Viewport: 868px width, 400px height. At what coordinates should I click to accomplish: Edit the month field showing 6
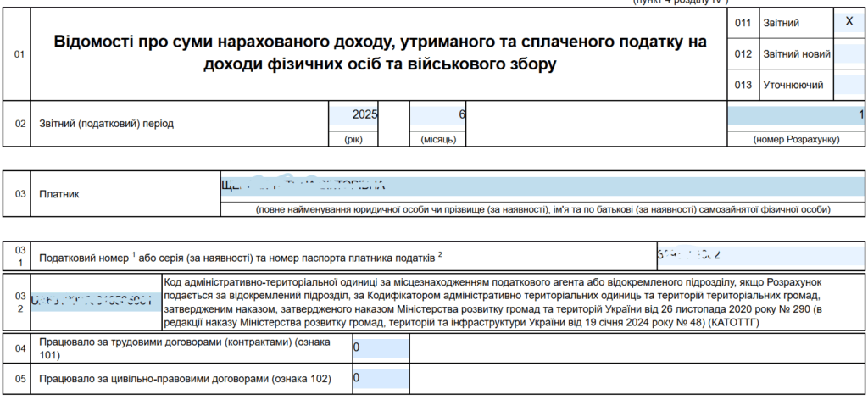coord(438,115)
